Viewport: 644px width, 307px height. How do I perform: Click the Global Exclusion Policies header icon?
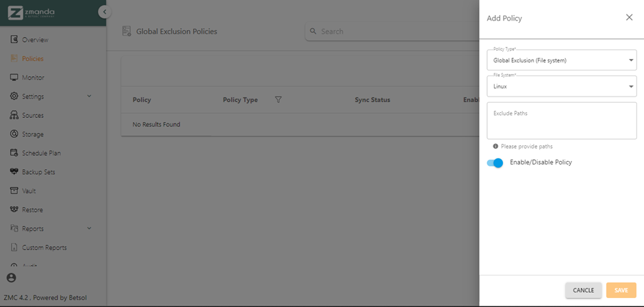(x=127, y=32)
